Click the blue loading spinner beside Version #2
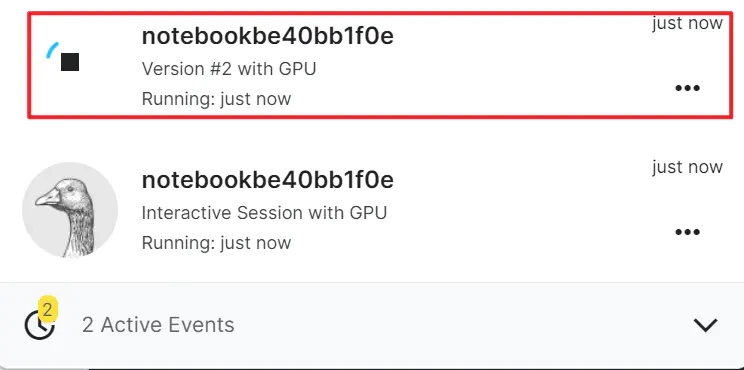The image size is (744, 370). [x=52, y=50]
